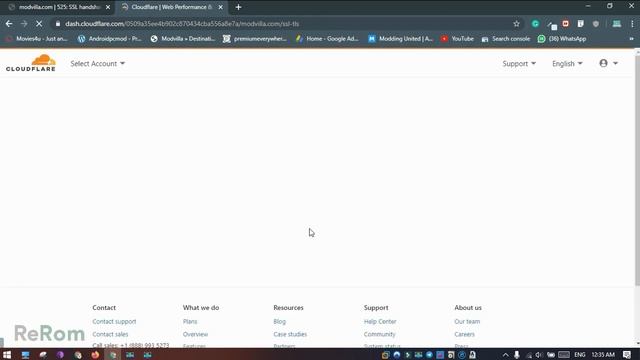
Task: Open the Blog footer link
Action: tap(280, 321)
